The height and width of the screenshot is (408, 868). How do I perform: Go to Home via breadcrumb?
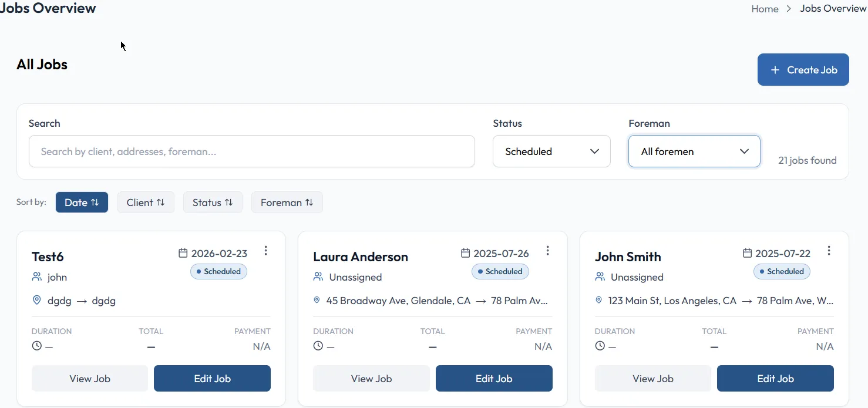(x=765, y=9)
